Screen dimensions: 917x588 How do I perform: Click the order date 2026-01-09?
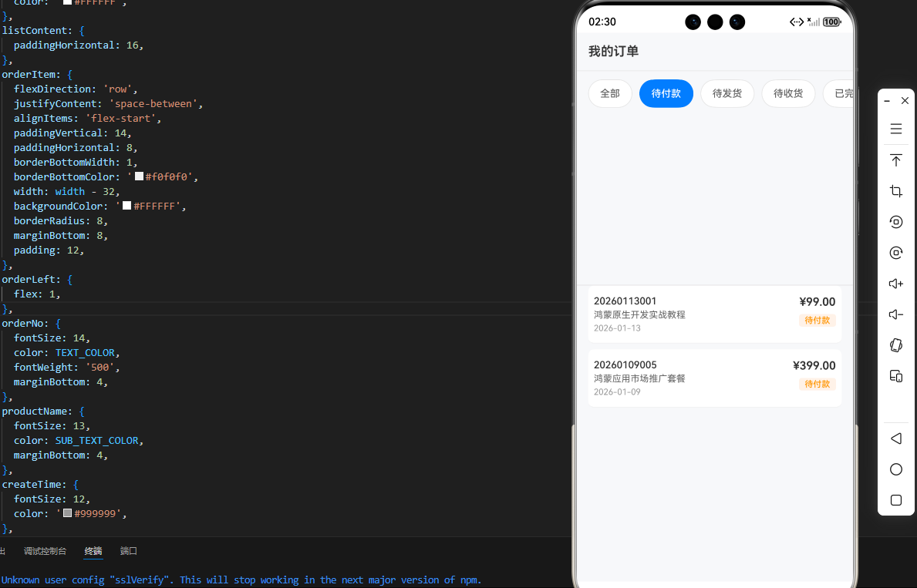click(617, 391)
